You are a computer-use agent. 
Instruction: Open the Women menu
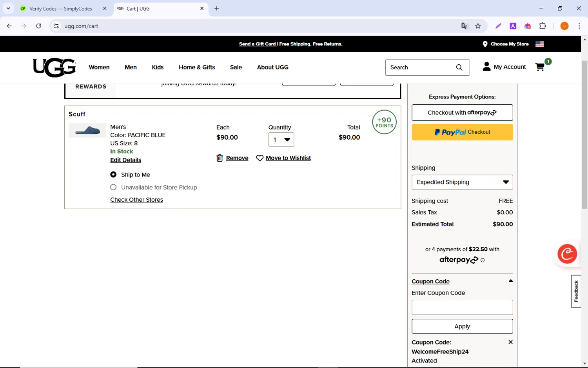point(99,67)
